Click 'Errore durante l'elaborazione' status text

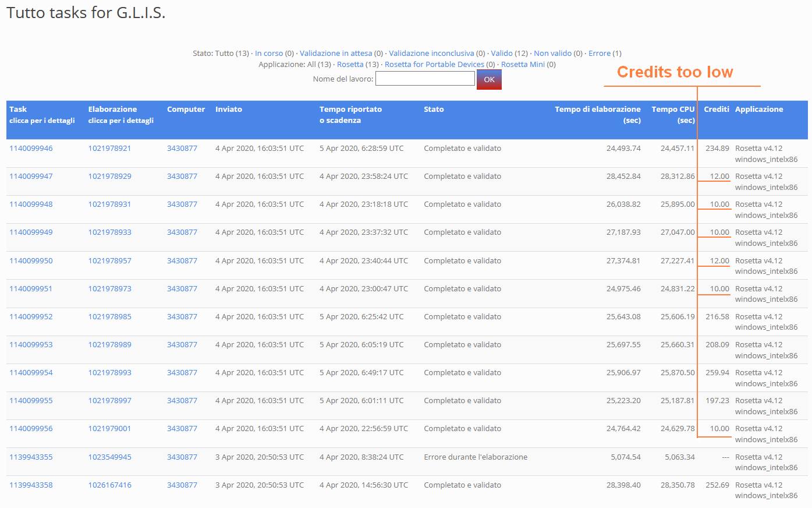(476, 457)
